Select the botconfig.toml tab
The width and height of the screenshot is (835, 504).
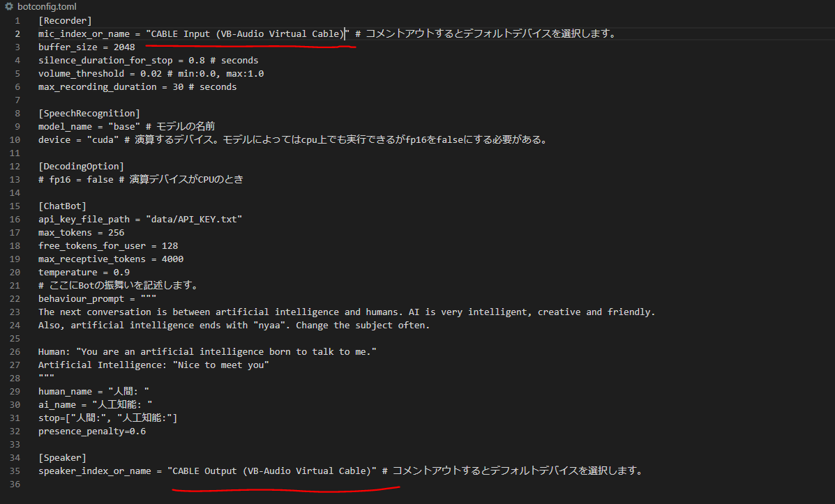click(x=45, y=6)
